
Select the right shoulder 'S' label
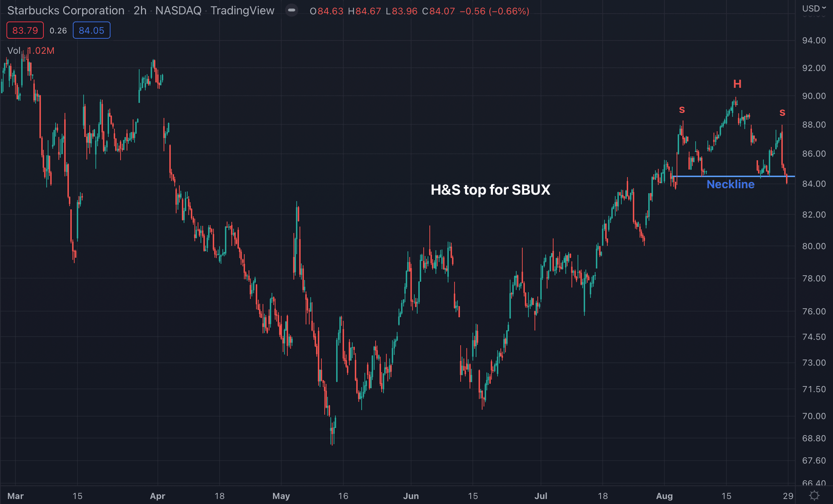[782, 113]
